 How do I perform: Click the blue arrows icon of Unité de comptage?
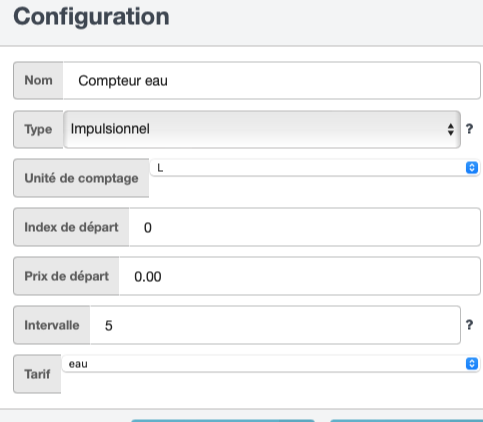click(472, 168)
